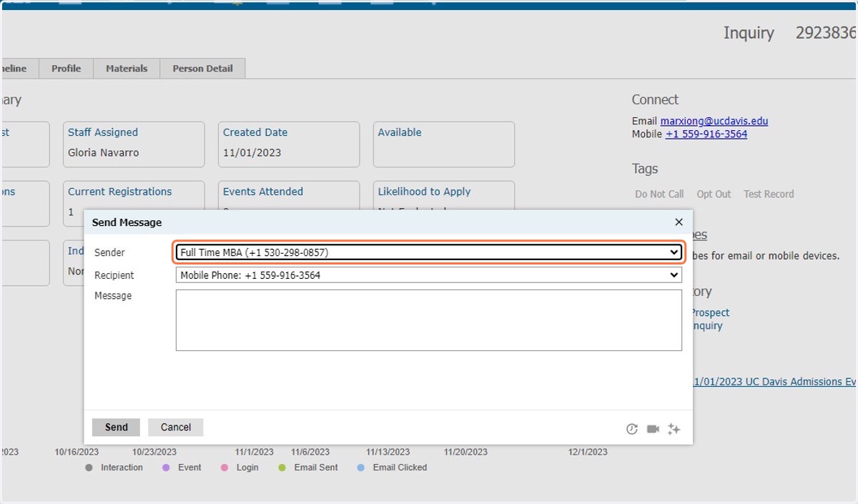The height and width of the screenshot is (504, 858).
Task: Click the video camera icon in the dialog
Action: click(x=653, y=429)
